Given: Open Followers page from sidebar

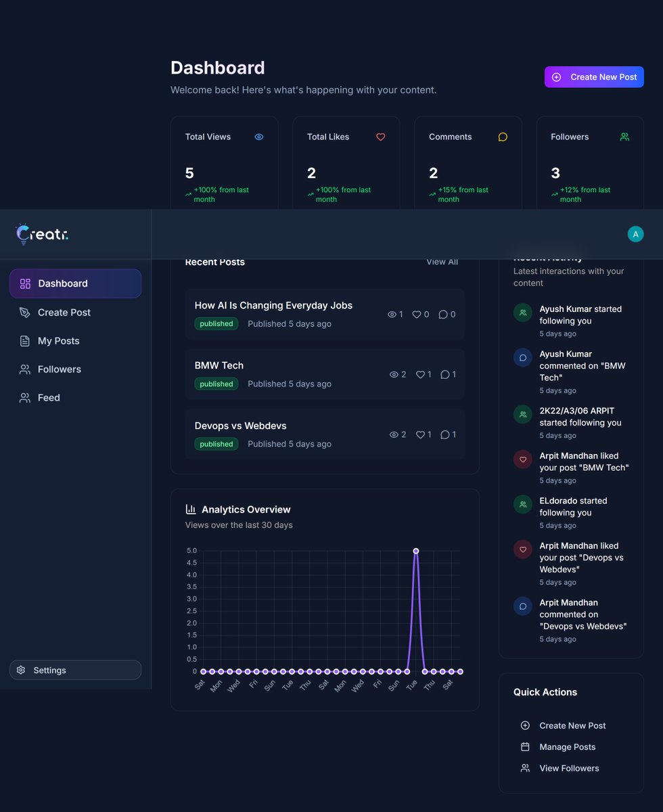Looking at the screenshot, I should (x=75, y=369).
